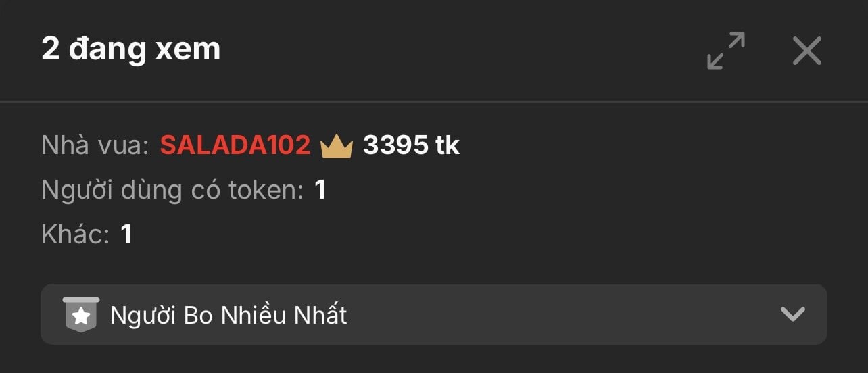Open the SALADA102 user profile
The width and height of the screenshot is (868, 373).
[x=235, y=145]
